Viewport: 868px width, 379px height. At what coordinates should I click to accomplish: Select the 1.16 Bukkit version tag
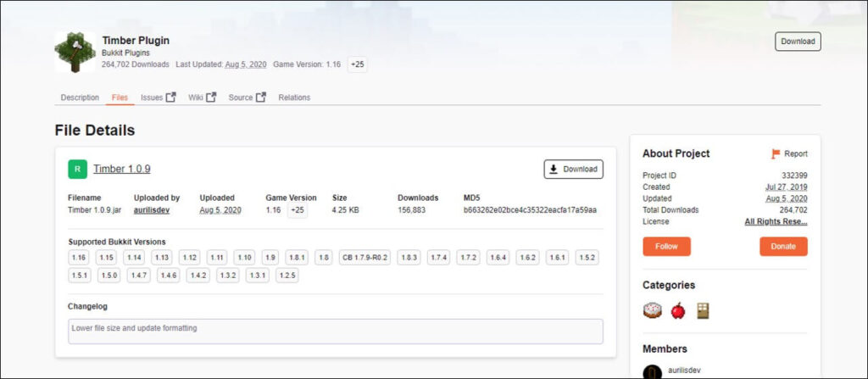(x=79, y=258)
